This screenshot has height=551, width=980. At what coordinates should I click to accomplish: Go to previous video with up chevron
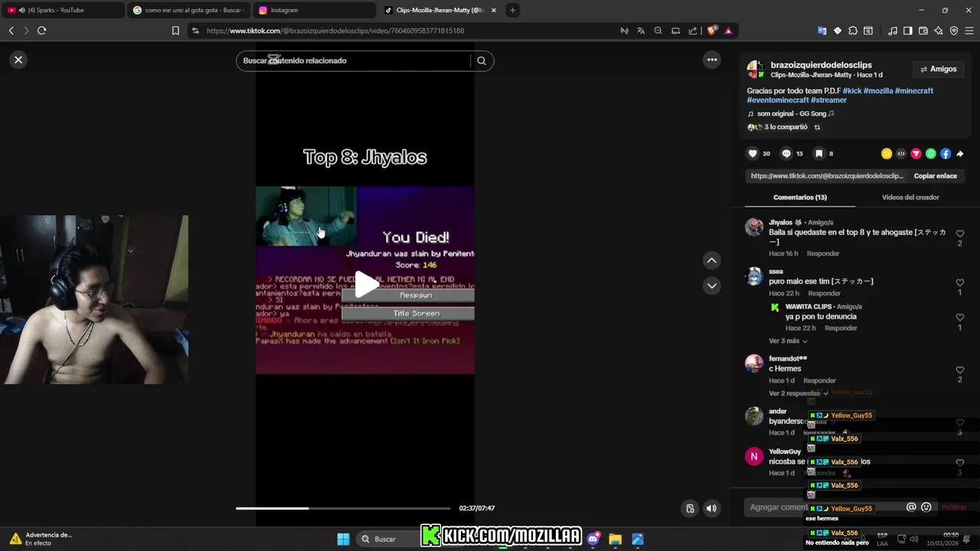pyautogui.click(x=712, y=261)
